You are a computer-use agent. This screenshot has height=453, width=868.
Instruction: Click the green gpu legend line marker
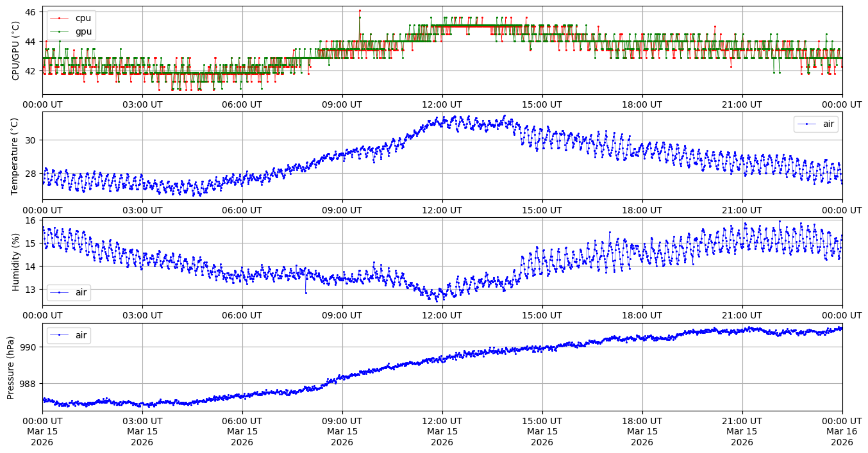[60, 31]
